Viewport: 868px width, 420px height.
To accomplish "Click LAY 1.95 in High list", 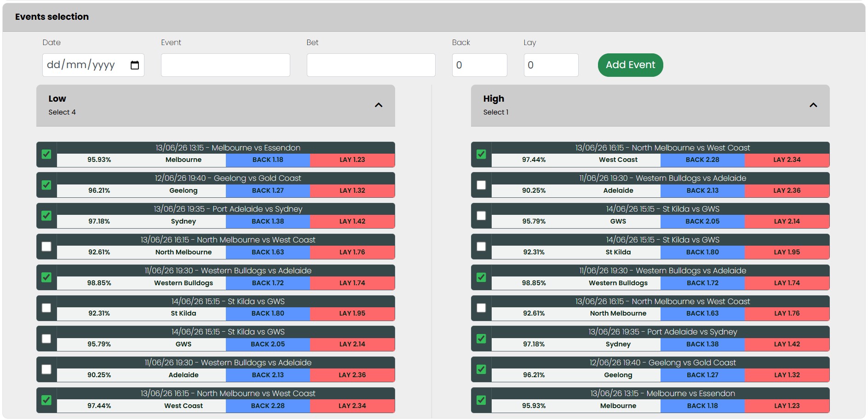I will pyautogui.click(x=787, y=252).
